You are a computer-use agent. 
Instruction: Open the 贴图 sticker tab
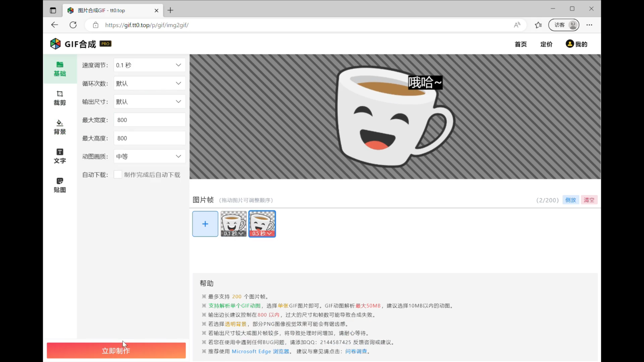coord(60,185)
